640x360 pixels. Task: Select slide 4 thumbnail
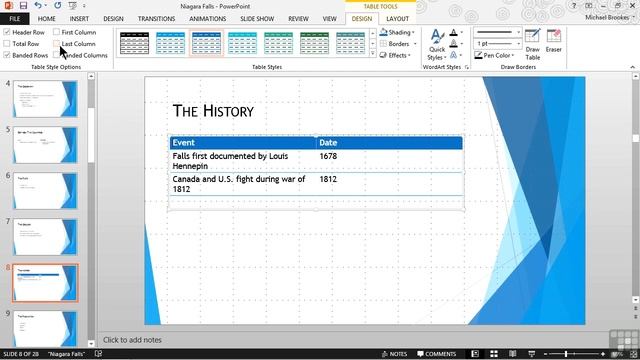45,99
